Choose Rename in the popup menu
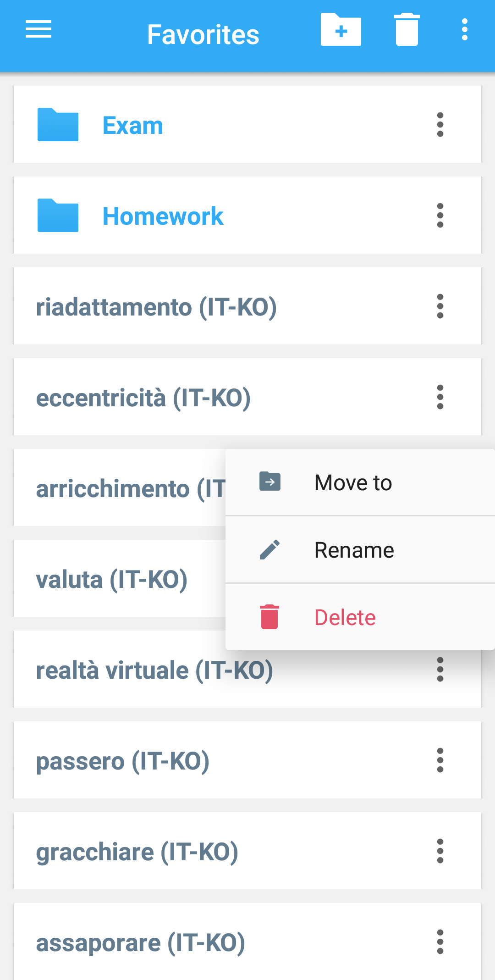This screenshot has height=980, width=495. (x=354, y=550)
